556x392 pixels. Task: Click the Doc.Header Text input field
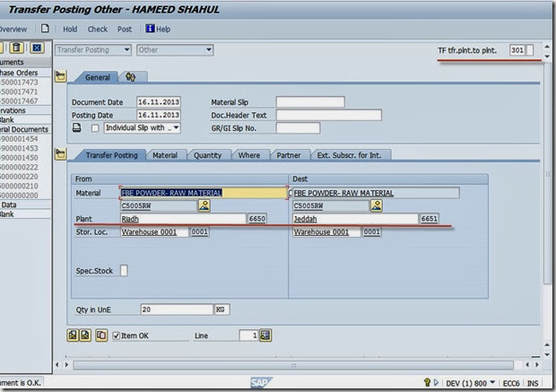pos(329,115)
